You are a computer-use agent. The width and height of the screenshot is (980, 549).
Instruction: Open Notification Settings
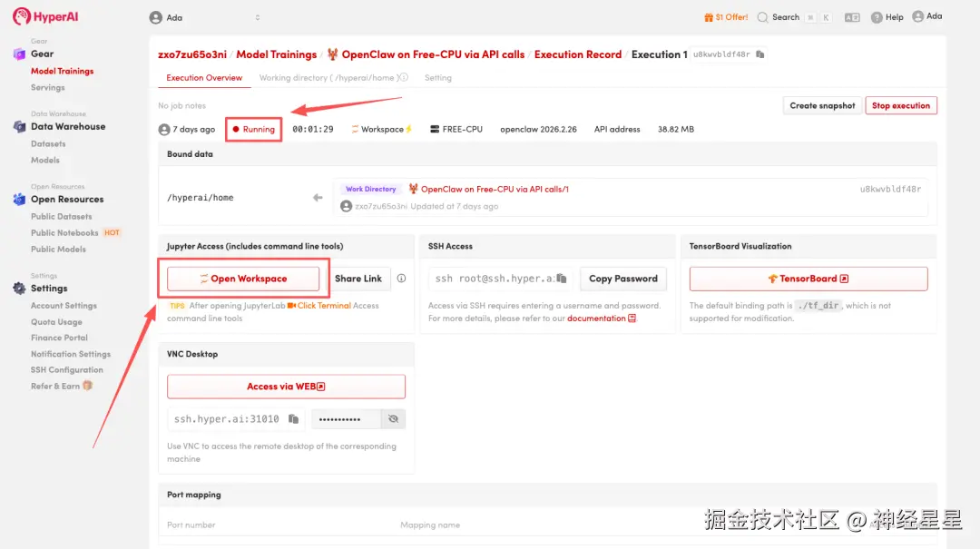(x=71, y=354)
